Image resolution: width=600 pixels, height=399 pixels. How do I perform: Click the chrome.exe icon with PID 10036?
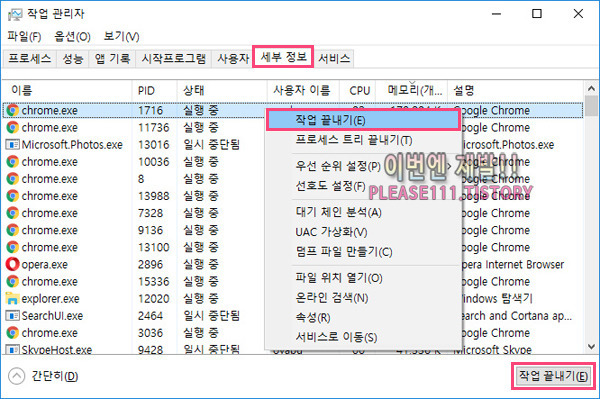point(12,162)
